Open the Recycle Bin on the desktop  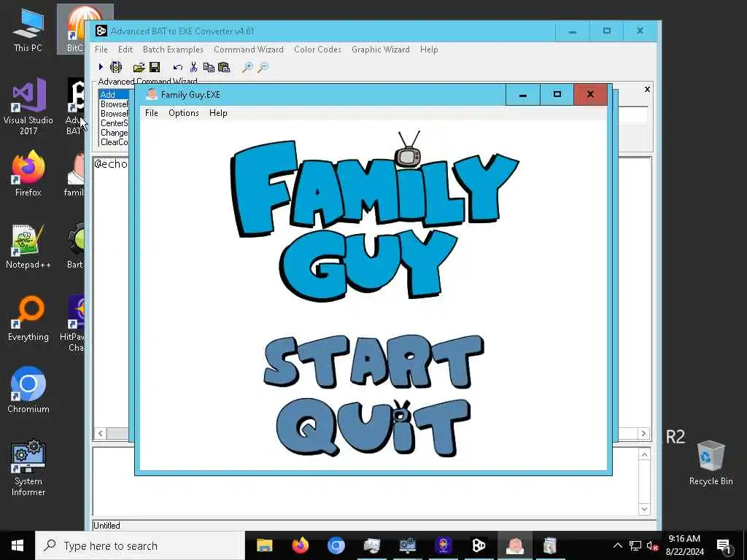(711, 463)
